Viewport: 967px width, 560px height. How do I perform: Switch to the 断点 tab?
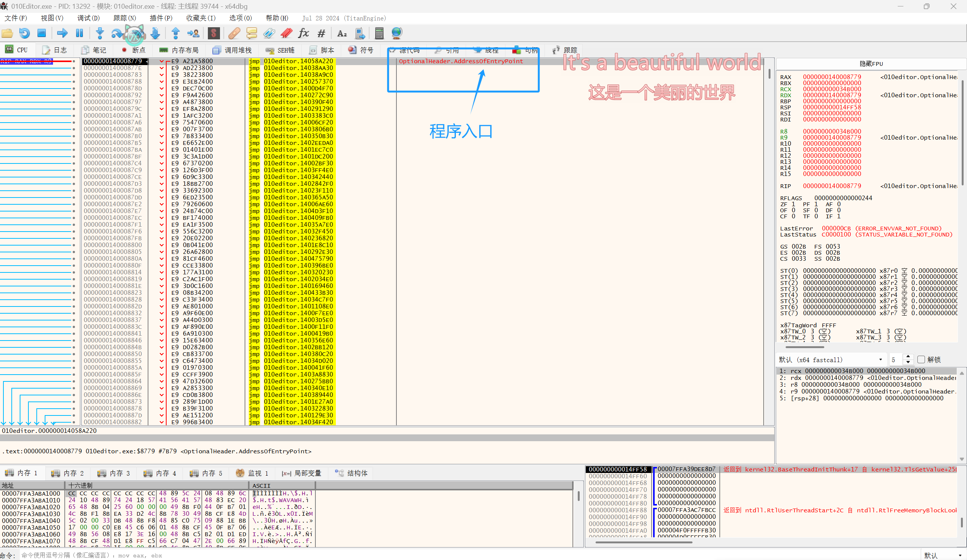(134, 50)
